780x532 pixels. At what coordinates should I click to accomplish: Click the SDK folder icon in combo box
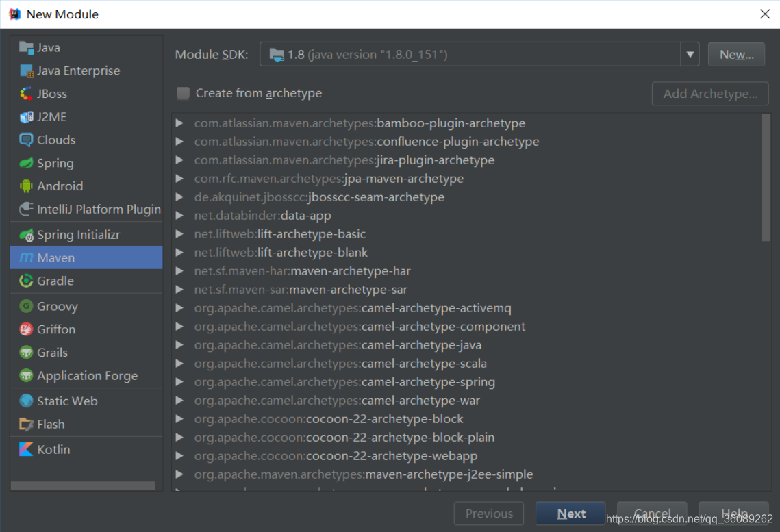click(x=276, y=54)
